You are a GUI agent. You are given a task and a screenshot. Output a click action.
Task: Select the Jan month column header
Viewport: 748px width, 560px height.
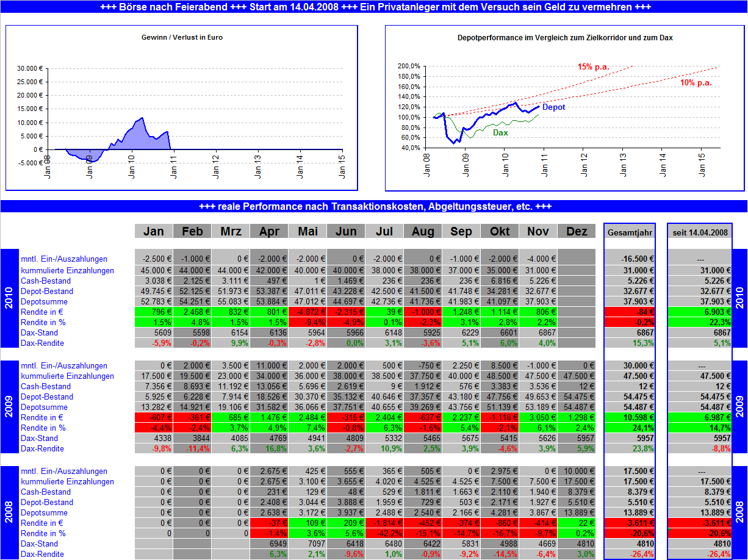(154, 231)
